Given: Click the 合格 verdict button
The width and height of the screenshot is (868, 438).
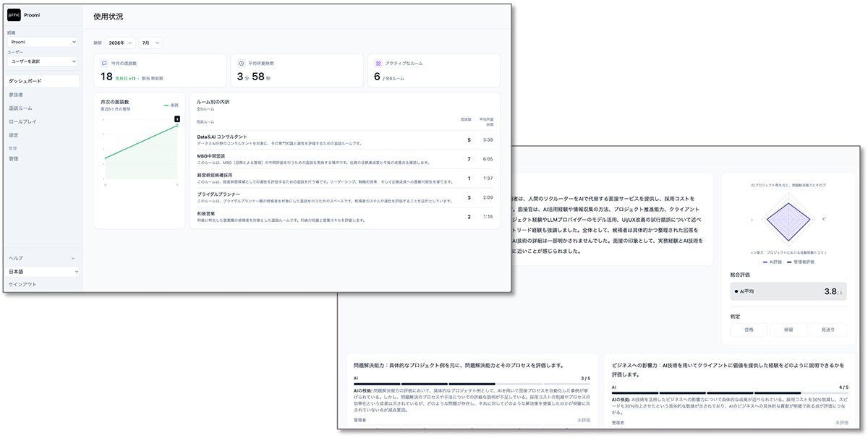Looking at the screenshot, I should click(748, 330).
